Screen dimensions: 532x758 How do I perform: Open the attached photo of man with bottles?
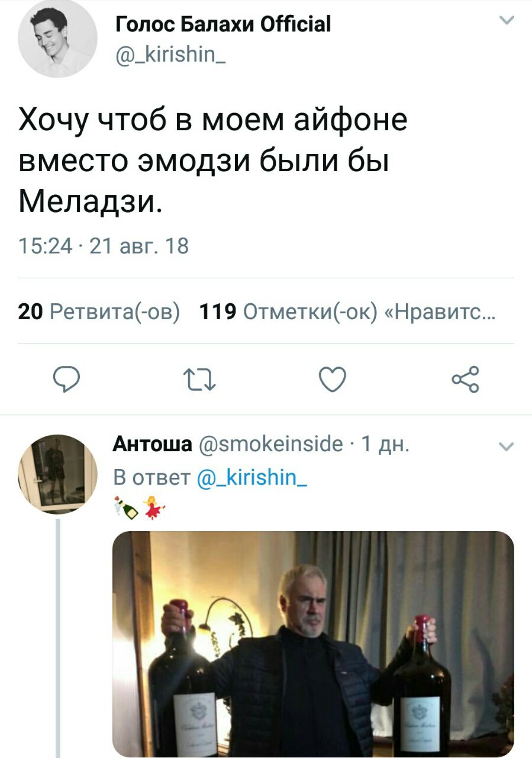click(313, 644)
